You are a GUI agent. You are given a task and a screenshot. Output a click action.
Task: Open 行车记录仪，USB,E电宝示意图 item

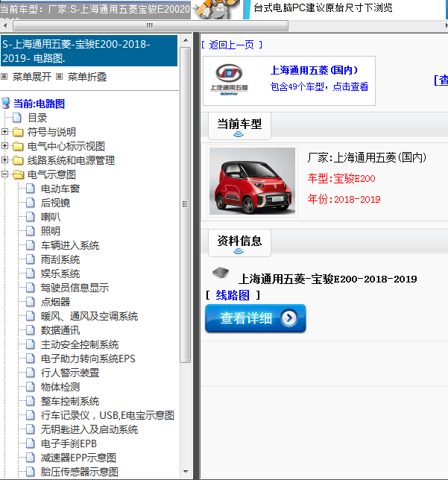tap(107, 415)
